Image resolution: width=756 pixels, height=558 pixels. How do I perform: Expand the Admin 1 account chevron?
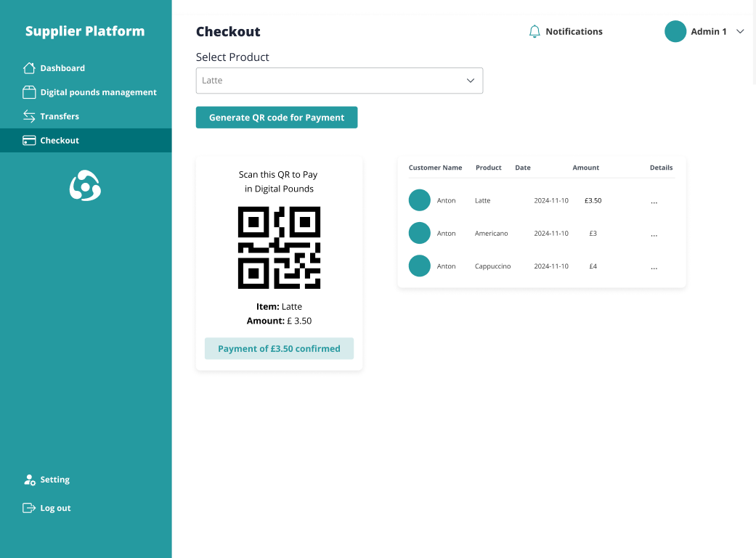pos(739,31)
